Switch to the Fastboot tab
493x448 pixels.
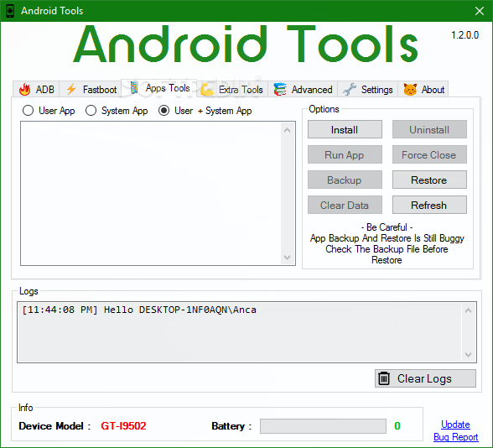91,89
